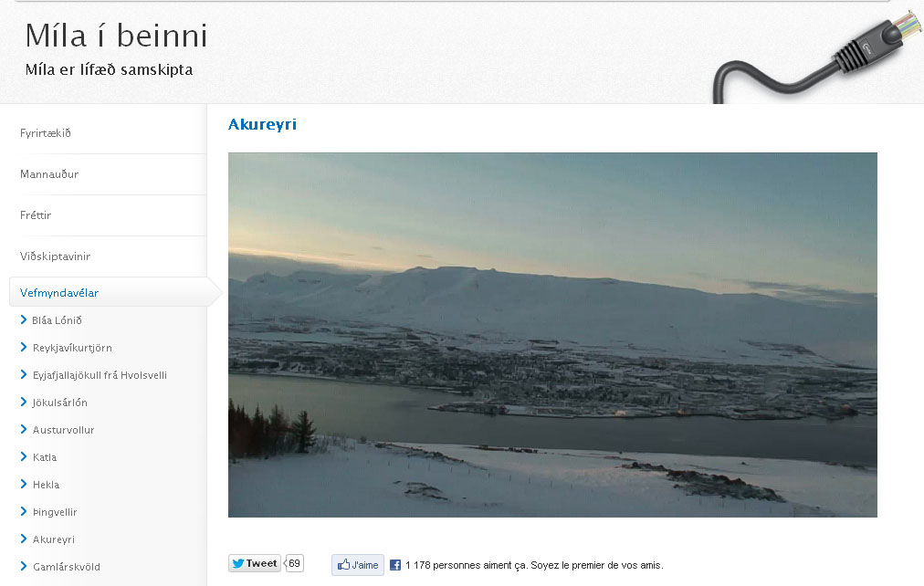924x586 pixels.
Task: Click the Twitter bird Tweet button
Action: click(x=254, y=563)
